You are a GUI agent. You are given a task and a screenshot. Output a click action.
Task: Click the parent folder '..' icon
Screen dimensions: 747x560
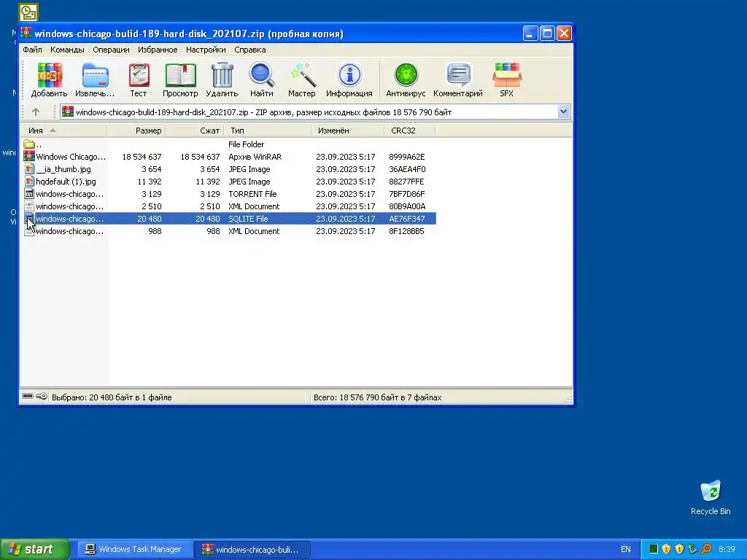[29, 144]
